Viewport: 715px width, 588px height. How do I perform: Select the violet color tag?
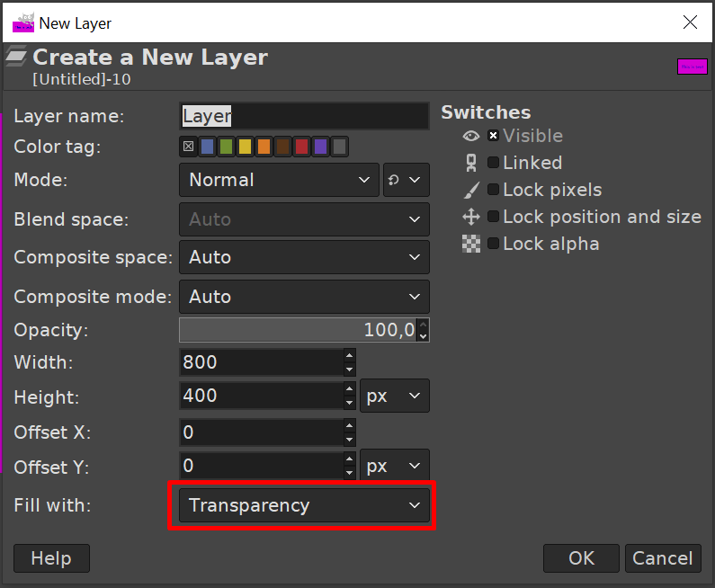(x=320, y=147)
